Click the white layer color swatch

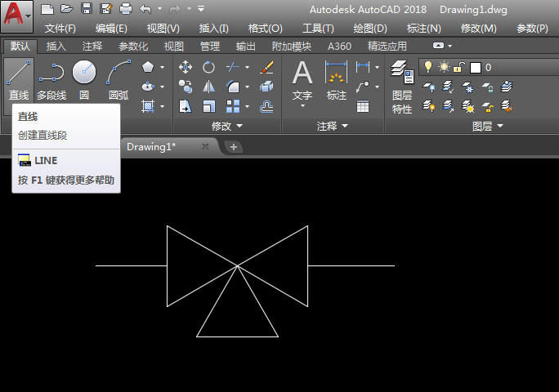point(475,67)
